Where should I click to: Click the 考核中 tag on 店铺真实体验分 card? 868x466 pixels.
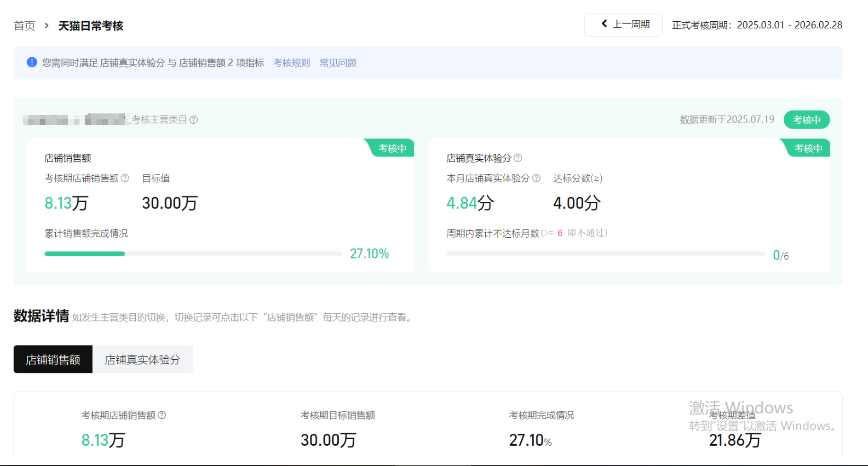pos(808,148)
